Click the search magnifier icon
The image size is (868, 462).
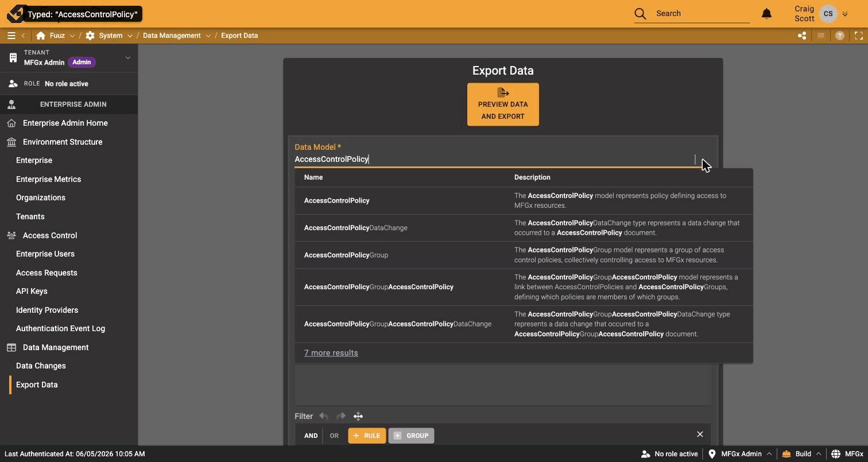[x=640, y=13]
